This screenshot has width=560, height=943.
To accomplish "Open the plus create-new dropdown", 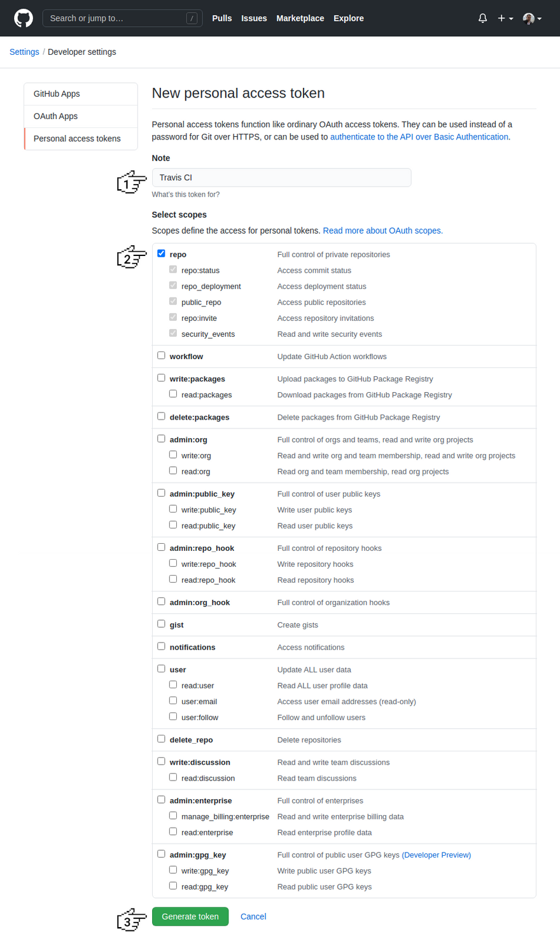I will [x=505, y=18].
